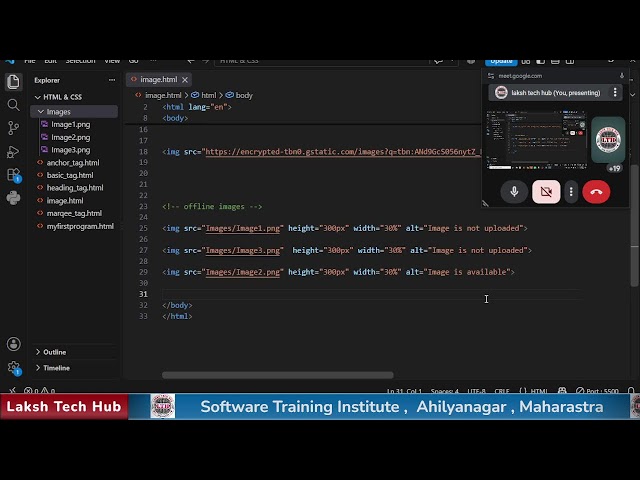Collapse the HTML & CSS root folder

tap(58, 97)
